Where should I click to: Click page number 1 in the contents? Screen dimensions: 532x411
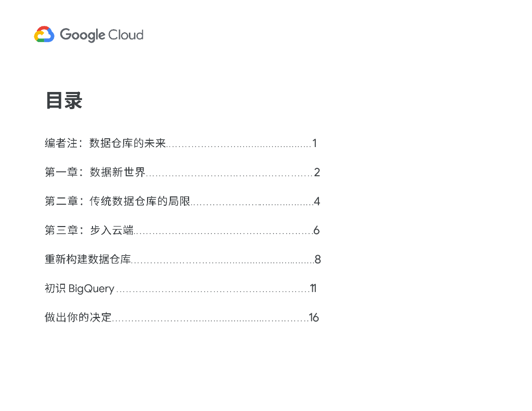(314, 143)
